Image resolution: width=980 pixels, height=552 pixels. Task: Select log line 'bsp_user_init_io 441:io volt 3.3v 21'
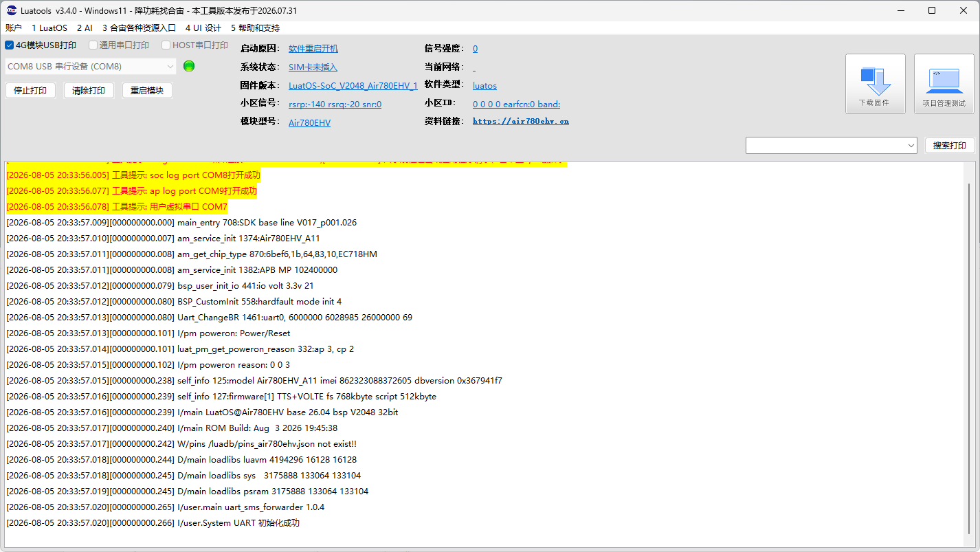[x=160, y=286]
